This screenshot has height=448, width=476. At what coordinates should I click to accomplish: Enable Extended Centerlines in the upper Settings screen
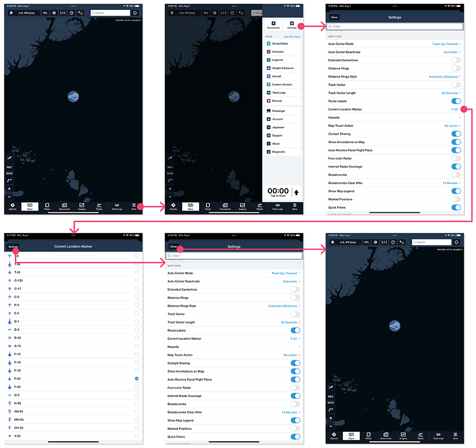point(456,60)
